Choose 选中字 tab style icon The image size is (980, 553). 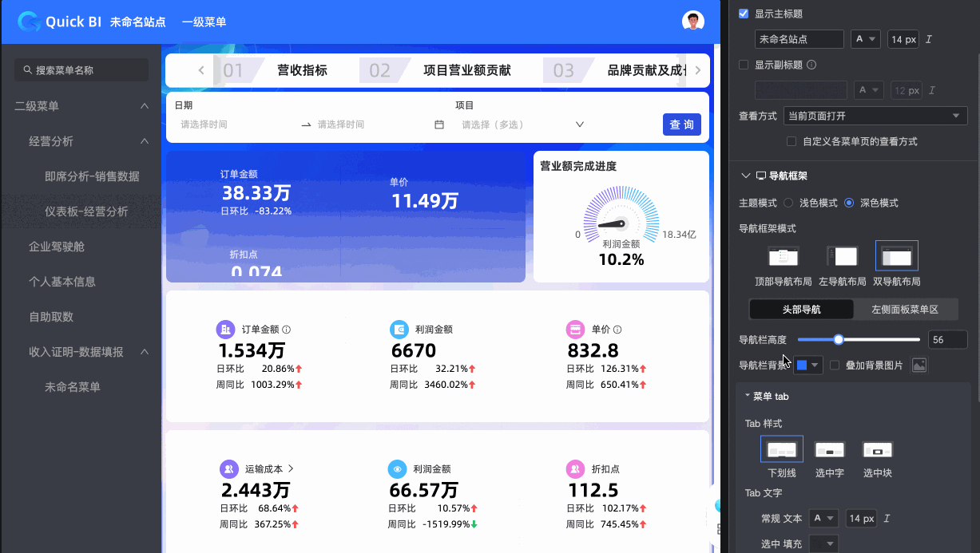click(x=830, y=450)
